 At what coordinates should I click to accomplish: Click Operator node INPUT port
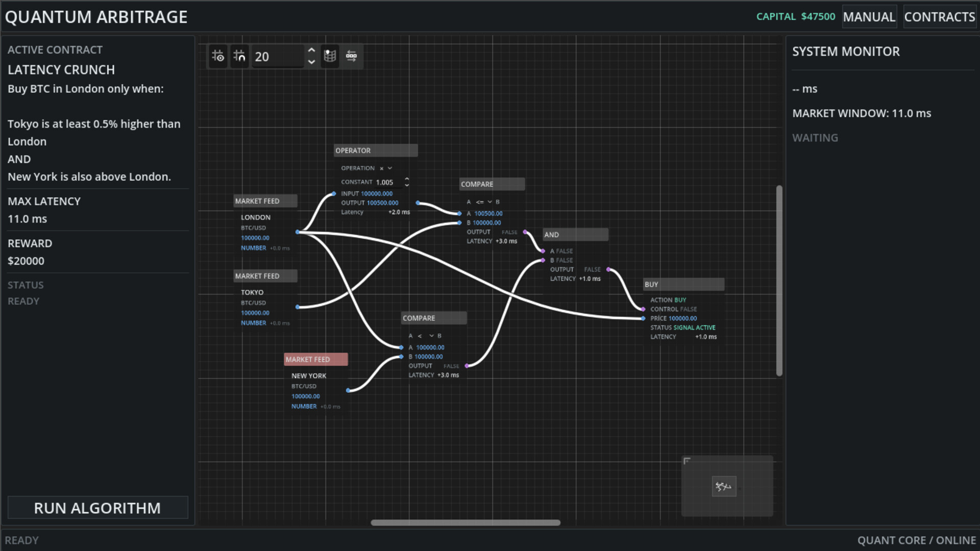(334, 194)
